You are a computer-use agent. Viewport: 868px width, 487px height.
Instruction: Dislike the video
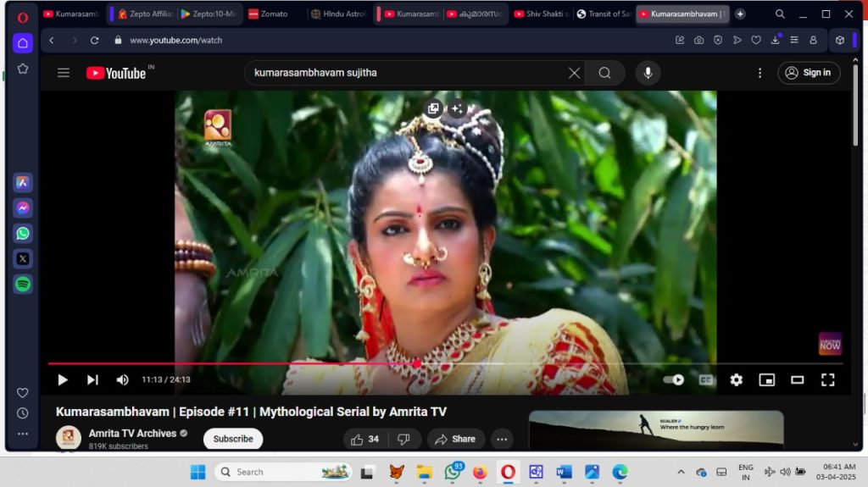point(403,439)
